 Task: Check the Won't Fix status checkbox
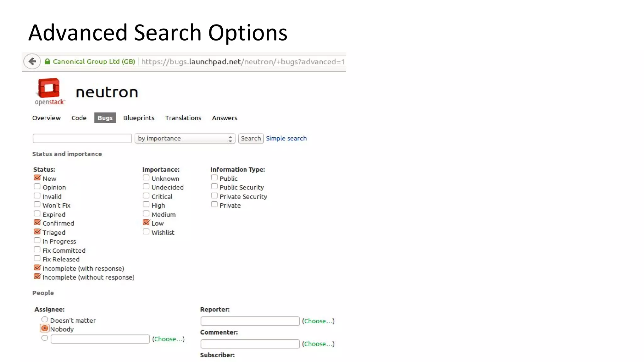click(x=37, y=204)
